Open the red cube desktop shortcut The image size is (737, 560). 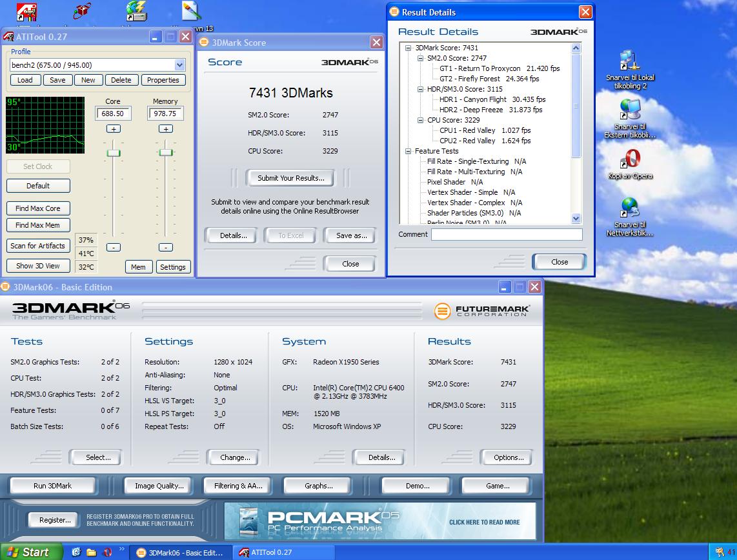(x=83, y=10)
